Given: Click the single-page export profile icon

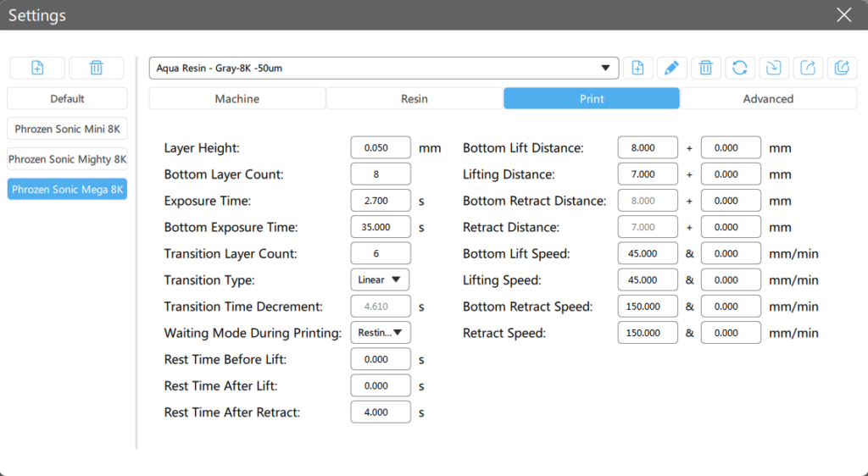Looking at the screenshot, I should [807, 69].
